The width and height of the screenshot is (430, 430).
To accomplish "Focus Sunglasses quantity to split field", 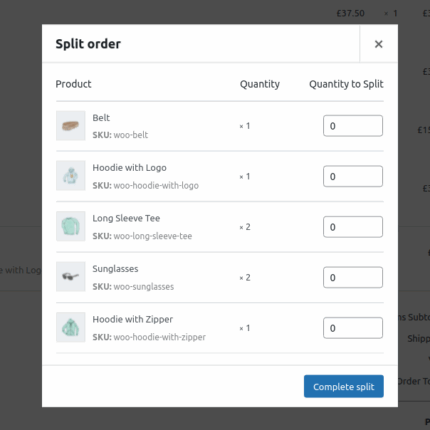I will 353,277.
